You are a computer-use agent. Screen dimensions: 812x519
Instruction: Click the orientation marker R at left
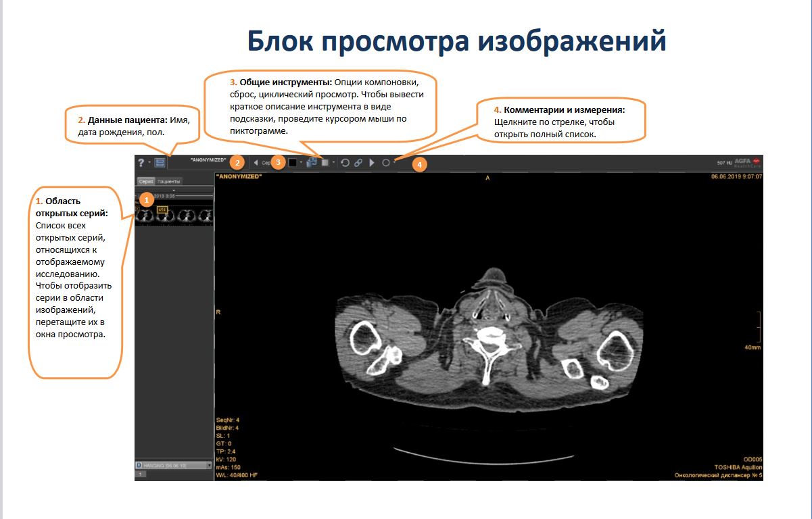click(x=218, y=312)
